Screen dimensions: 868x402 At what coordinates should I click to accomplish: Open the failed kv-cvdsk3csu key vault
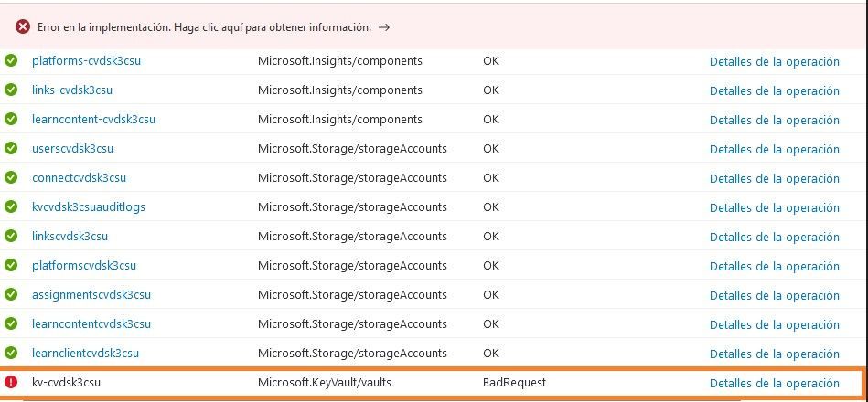coord(66,383)
